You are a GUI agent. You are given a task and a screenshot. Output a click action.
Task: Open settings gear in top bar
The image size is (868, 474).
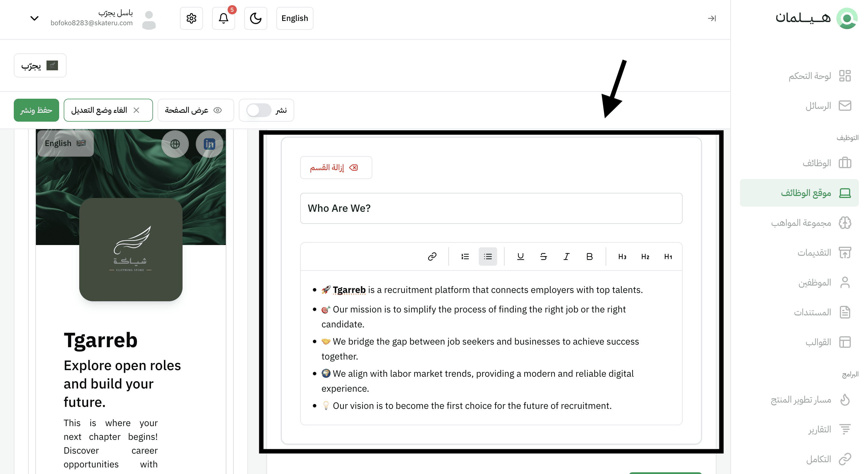(x=191, y=18)
